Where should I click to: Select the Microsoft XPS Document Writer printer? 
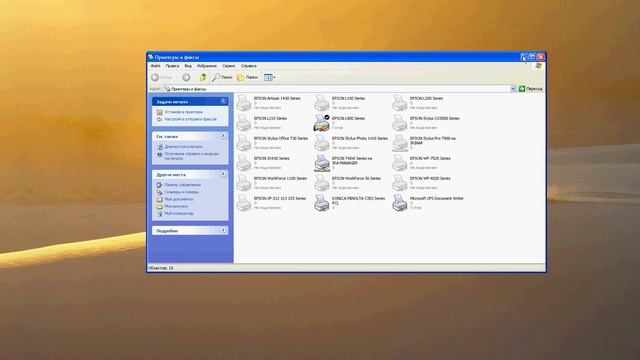tap(428, 203)
